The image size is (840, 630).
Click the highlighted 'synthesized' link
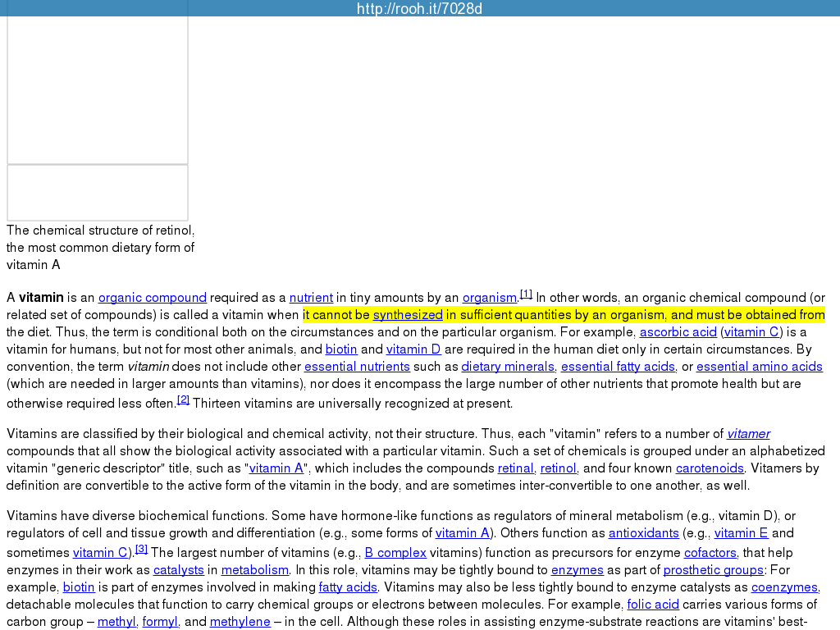point(408,315)
